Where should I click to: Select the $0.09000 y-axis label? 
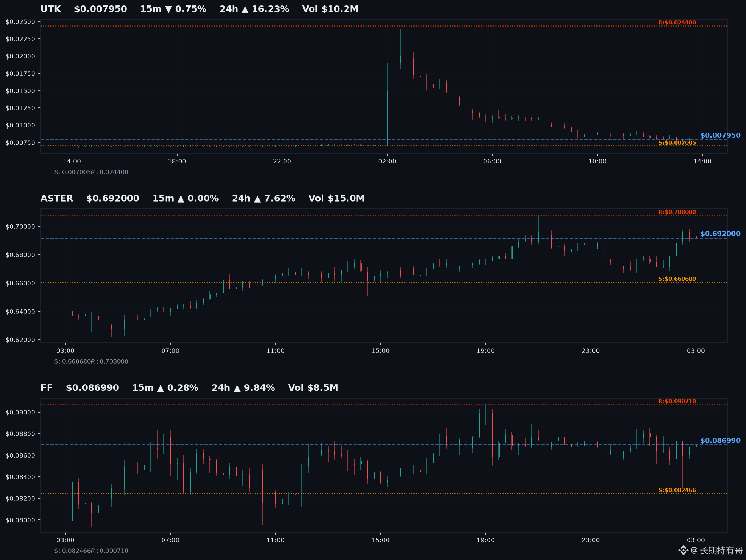[20, 413]
